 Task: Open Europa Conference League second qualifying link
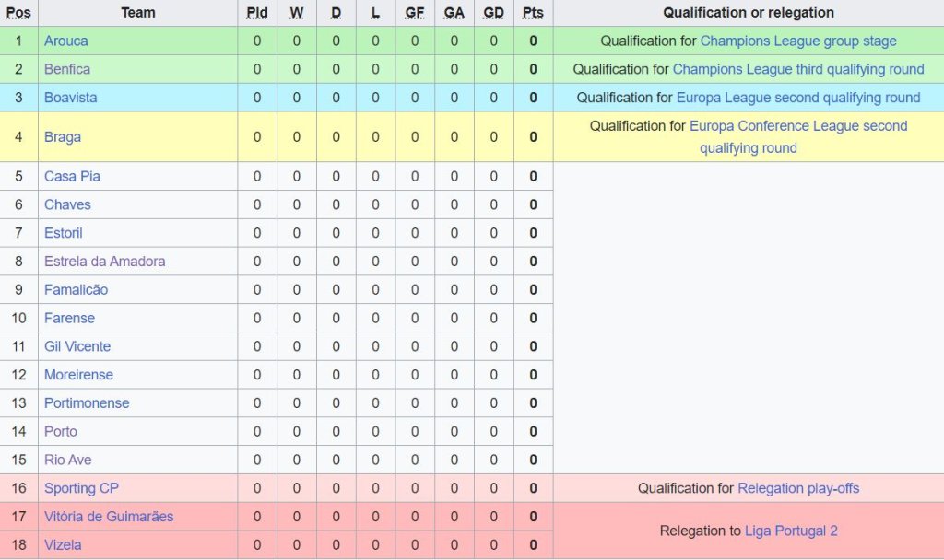pyautogui.click(x=798, y=126)
